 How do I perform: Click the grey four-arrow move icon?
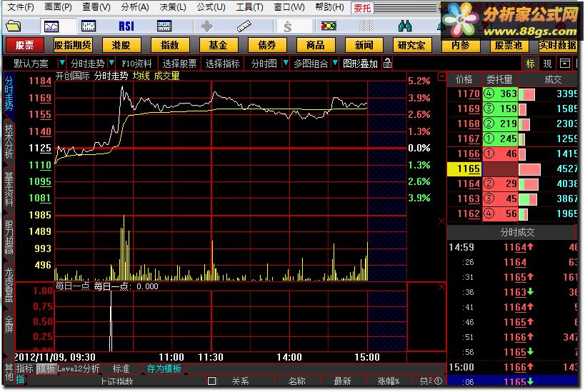pos(206,26)
